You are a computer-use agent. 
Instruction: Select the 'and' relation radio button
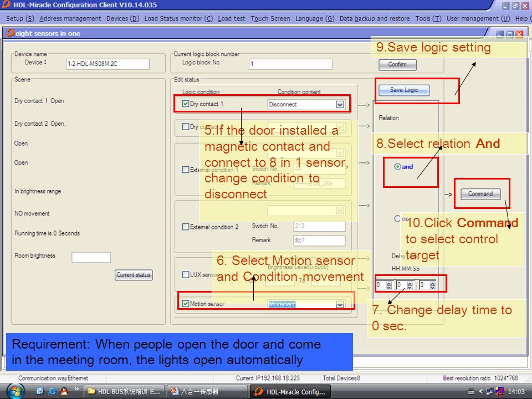pos(397,167)
